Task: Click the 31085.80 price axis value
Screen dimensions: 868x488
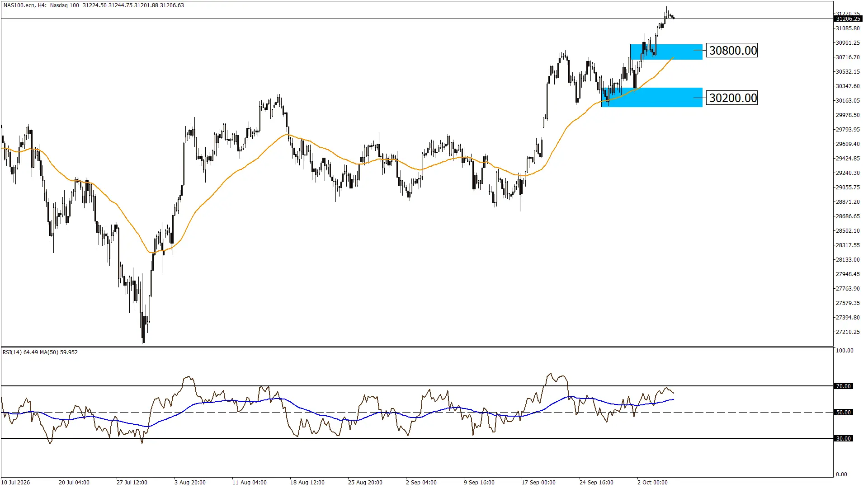Action: click(848, 28)
